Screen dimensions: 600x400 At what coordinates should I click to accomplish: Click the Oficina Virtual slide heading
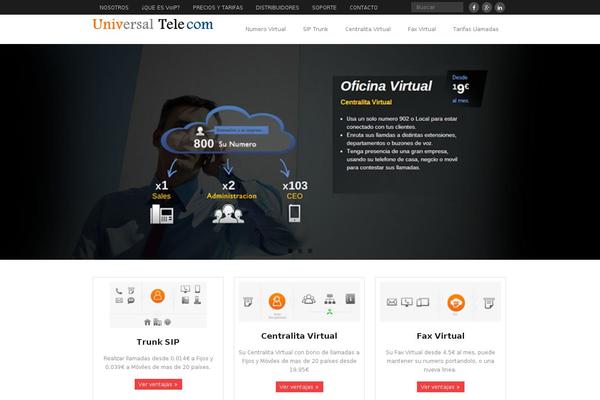(386, 86)
